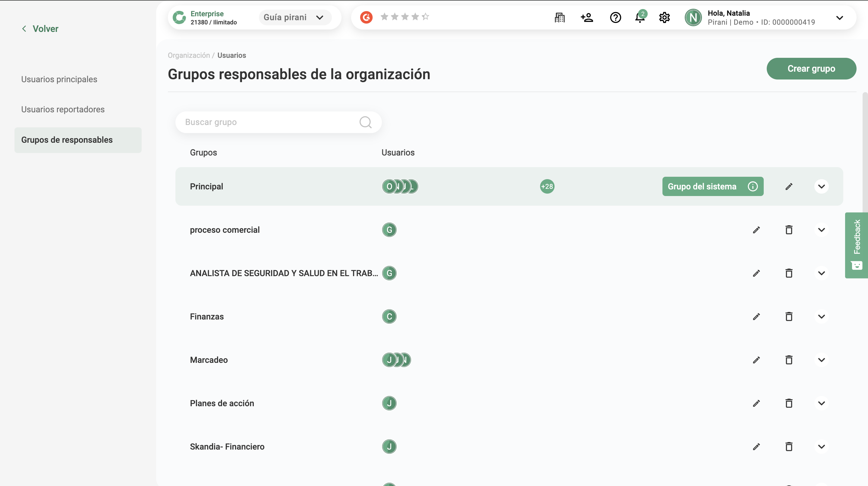Click the Grupo del sistema badge
868x486 pixels.
[x=713, y=186]
